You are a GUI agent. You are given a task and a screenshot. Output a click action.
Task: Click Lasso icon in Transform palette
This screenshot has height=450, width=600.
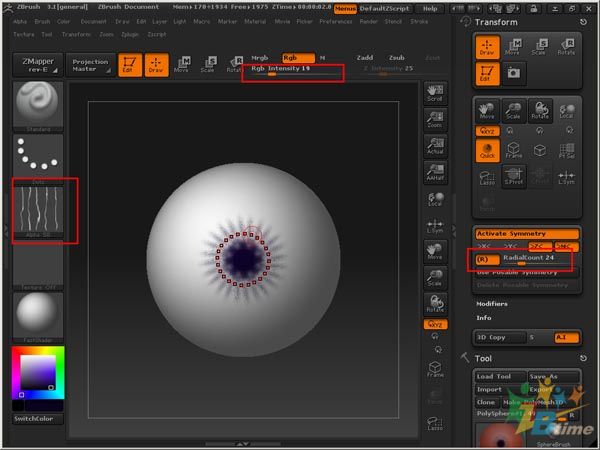487,177
